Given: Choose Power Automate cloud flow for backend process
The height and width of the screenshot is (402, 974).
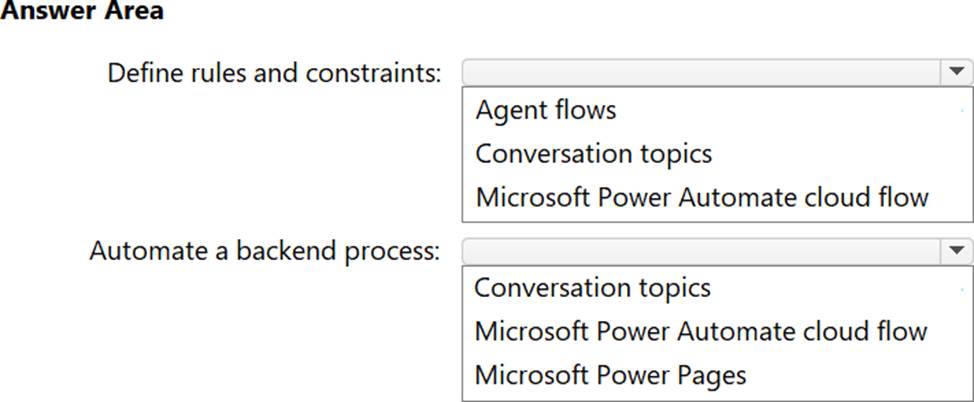Looking at the screenshot, I should click(700, 331).
